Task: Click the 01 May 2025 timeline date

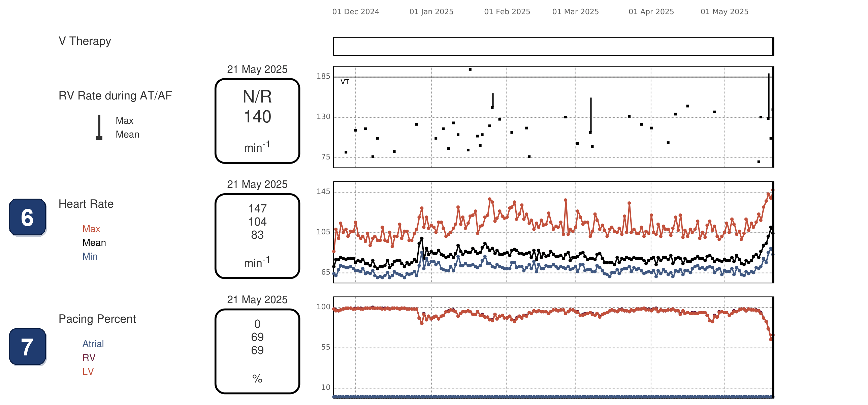Action: point(725,11)
